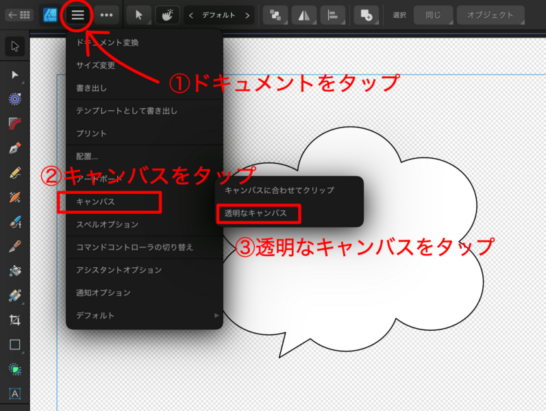This screenshot has height=411, width=546.
Task: Click the add boolean operation icon
Action: pos(366,15)
